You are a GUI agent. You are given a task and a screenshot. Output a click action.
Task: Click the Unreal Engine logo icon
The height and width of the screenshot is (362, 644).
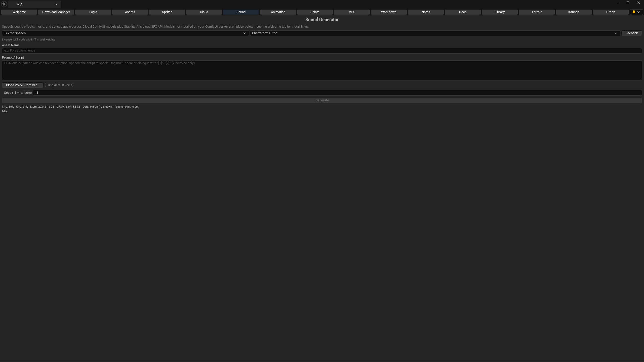[x=4, y=4]
